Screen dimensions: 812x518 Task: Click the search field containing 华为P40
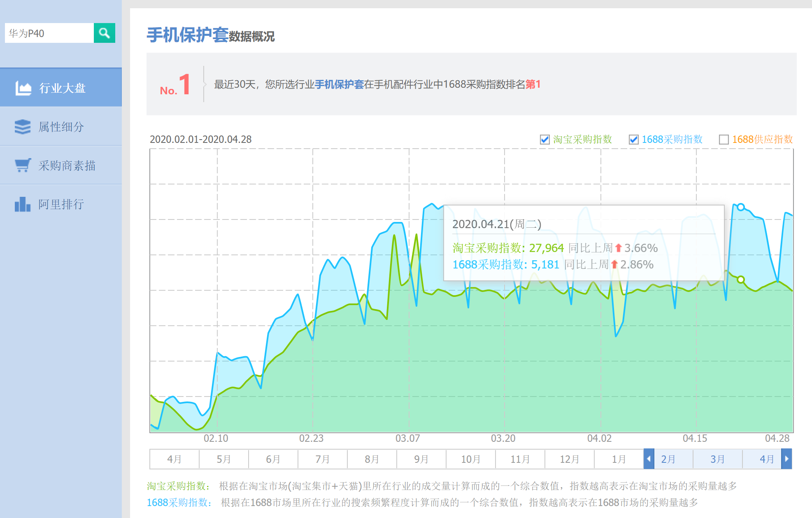point(49,33)
